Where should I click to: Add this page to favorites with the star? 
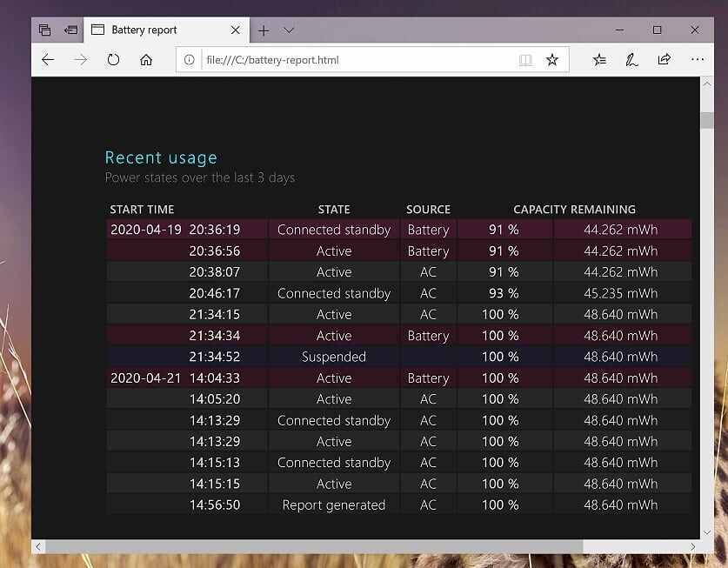551,60
